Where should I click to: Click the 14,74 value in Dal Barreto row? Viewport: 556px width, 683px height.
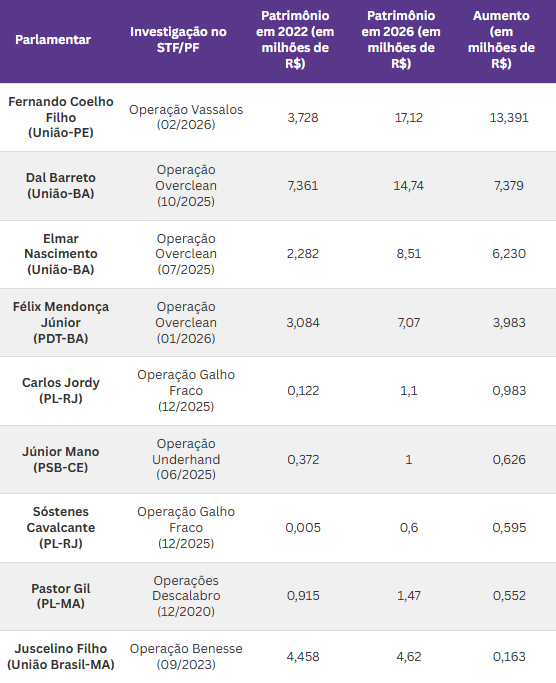tap(408, 186)
